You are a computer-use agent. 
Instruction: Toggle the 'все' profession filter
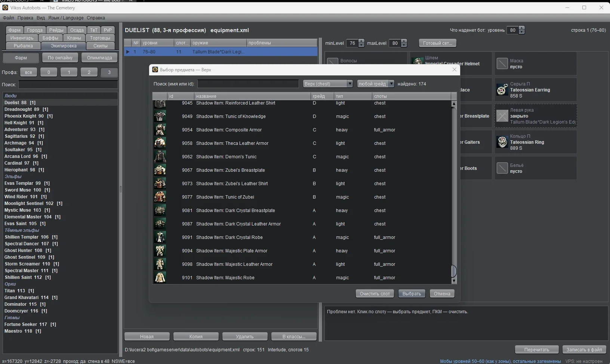pyautogui.click(x=28, y=72)
